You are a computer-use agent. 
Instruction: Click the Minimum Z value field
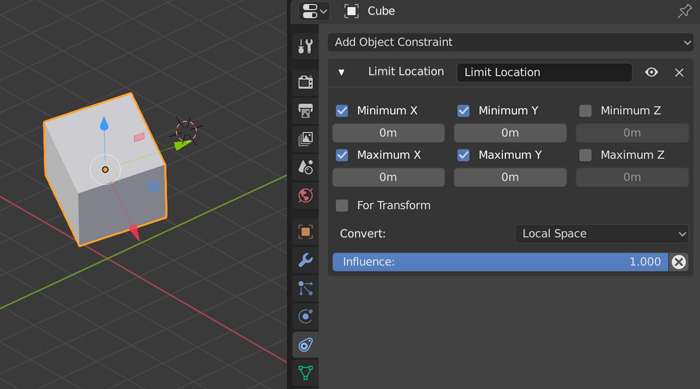tap(632, 133)
